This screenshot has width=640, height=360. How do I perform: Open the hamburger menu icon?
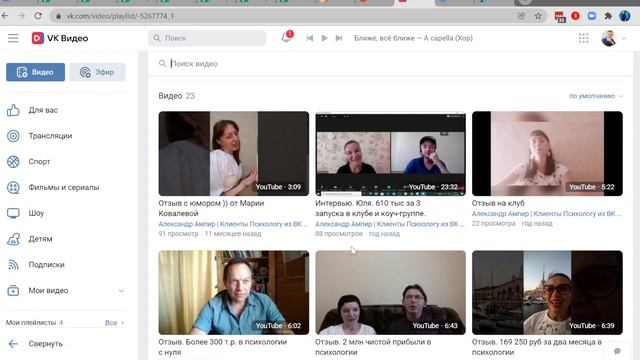13,38
